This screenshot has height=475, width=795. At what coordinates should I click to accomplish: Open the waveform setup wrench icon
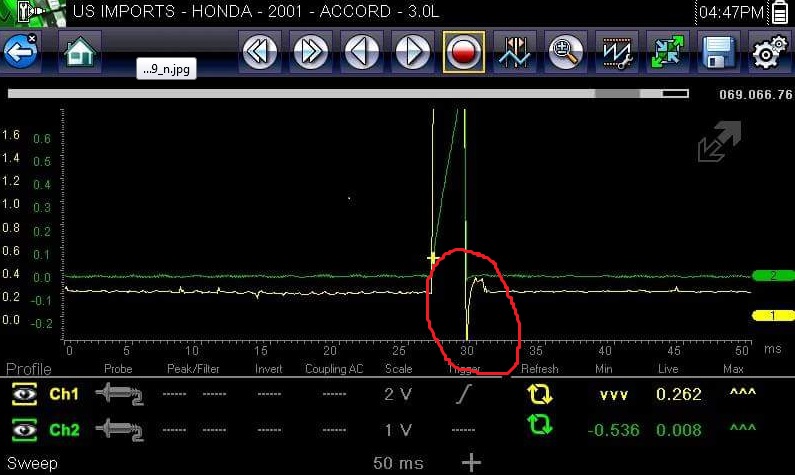[616, 52]
